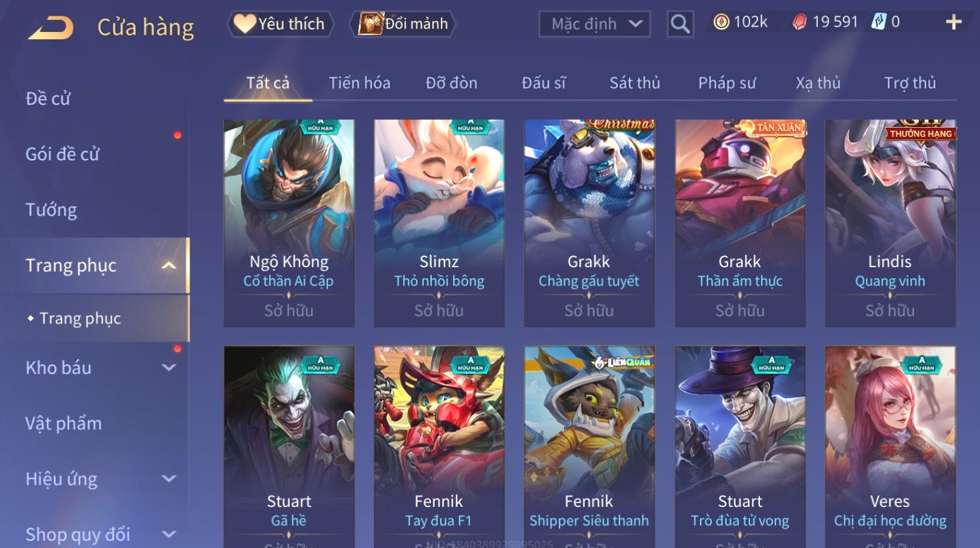980x548 pixels.
Task: Tap the red ruby currency icon
Action: pyautogui.click(x=799, y=22)
